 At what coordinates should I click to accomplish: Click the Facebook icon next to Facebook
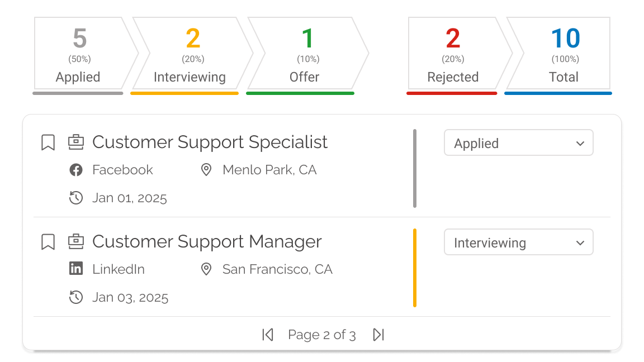coord(76,169)
